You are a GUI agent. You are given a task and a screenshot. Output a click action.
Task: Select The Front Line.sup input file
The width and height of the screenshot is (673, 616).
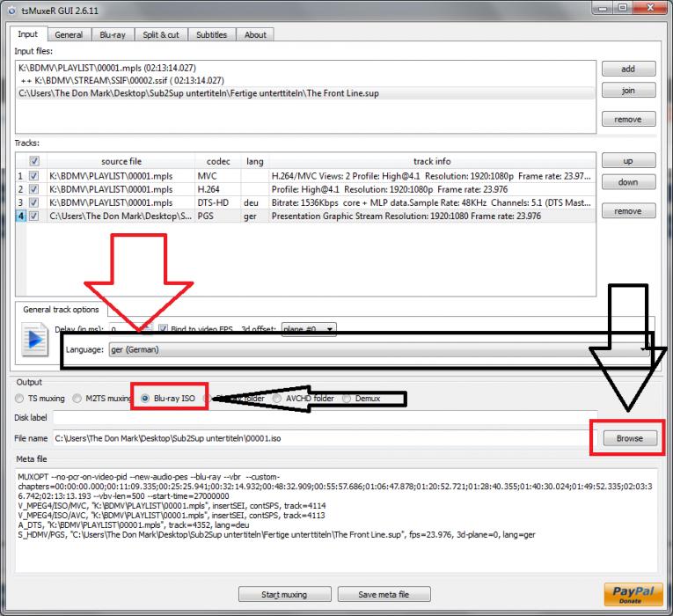tap(305, 93)
